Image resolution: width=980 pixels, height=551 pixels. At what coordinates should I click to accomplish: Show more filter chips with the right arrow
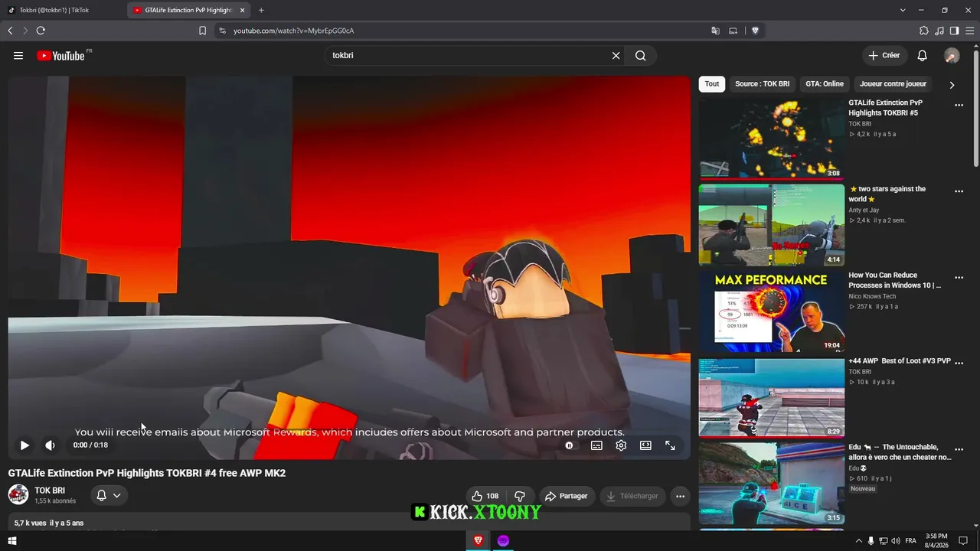[x=952, y=85]
